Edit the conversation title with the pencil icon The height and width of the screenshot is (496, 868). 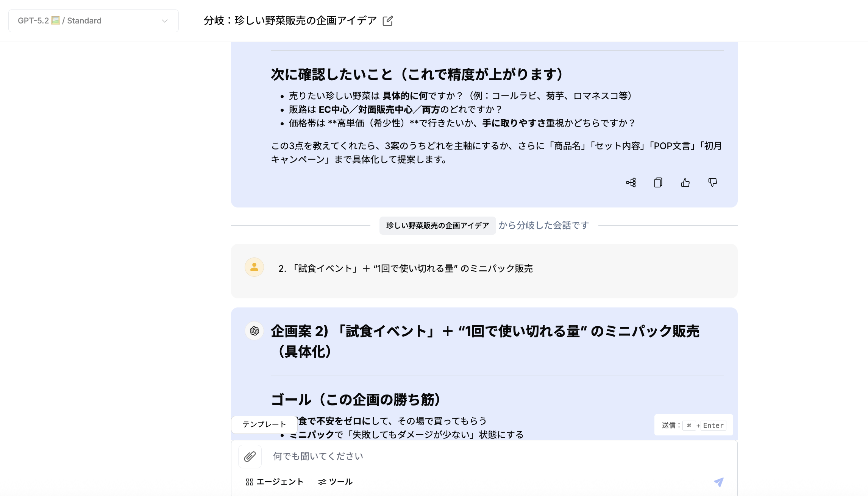point(388,21)
